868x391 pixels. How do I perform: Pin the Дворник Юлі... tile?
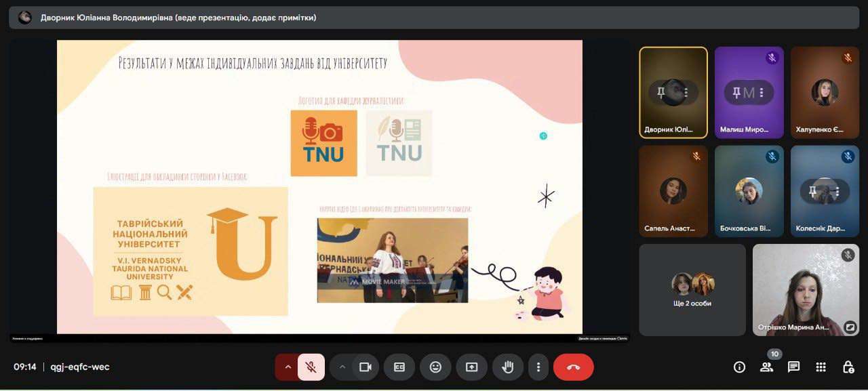(x=661, y=92)
